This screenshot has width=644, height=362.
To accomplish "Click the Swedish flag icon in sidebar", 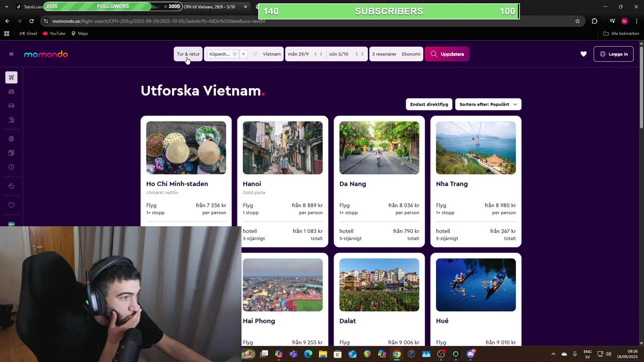I will tap(11, 224).
